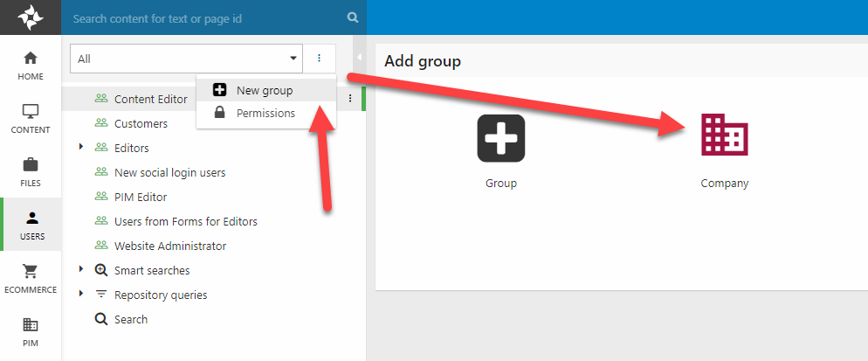Image resolution: width=868 pixels, height=361 pixels.
Task: Expand the Editors tree node
Action: [81, 147]
